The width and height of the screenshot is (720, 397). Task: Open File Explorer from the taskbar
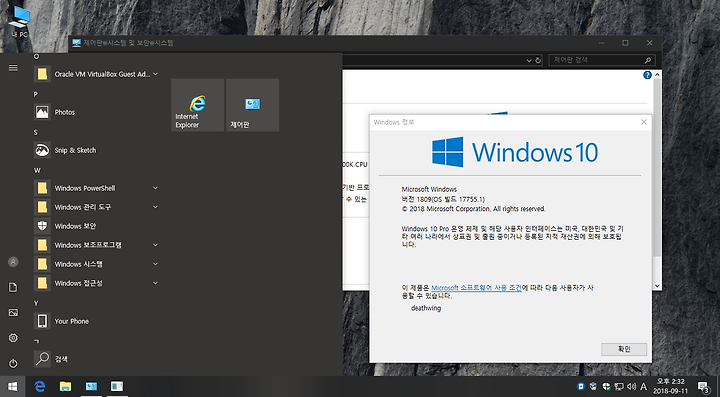tap(65, 386)
